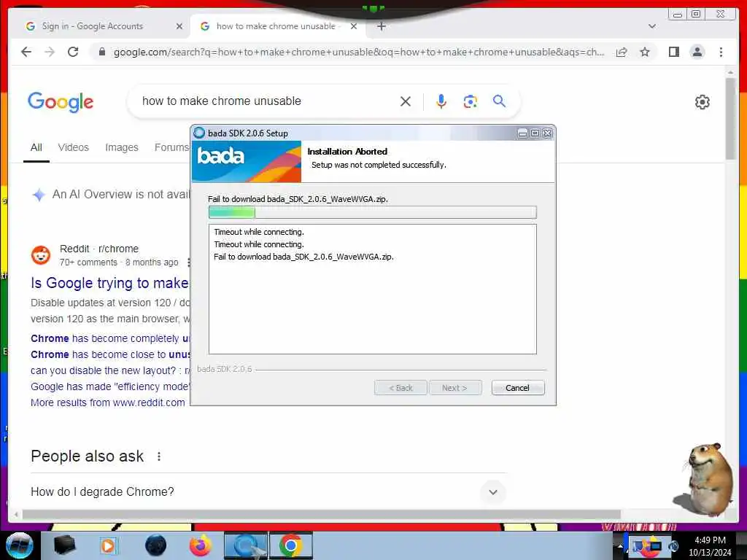The width and height of the screenshot is (747, 560).
Task: Click the AI Overview sparkle icon
Action: point(39,195)
